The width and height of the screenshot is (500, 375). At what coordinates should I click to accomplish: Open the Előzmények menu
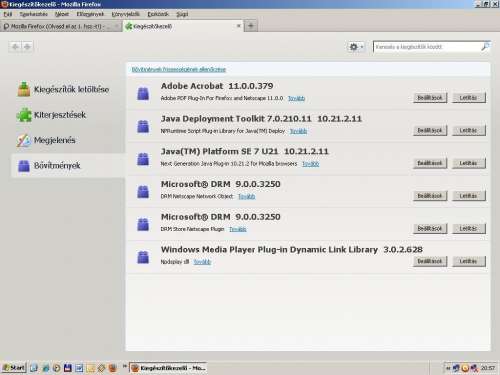(90, 14)
